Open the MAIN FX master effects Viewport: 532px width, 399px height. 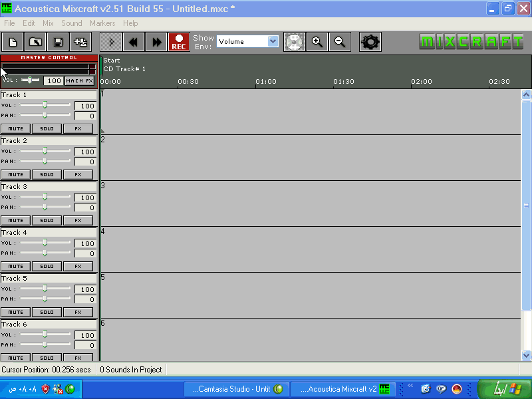[x=79, y=80]
